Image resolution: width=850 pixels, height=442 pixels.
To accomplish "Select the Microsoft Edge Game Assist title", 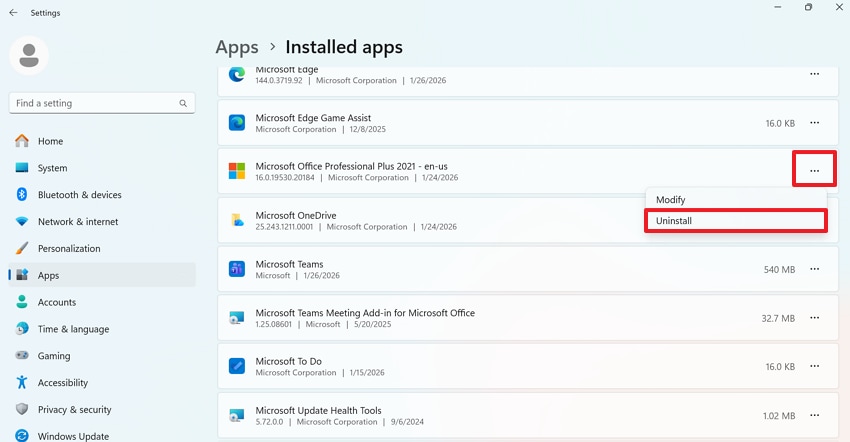I will (313, 118).
